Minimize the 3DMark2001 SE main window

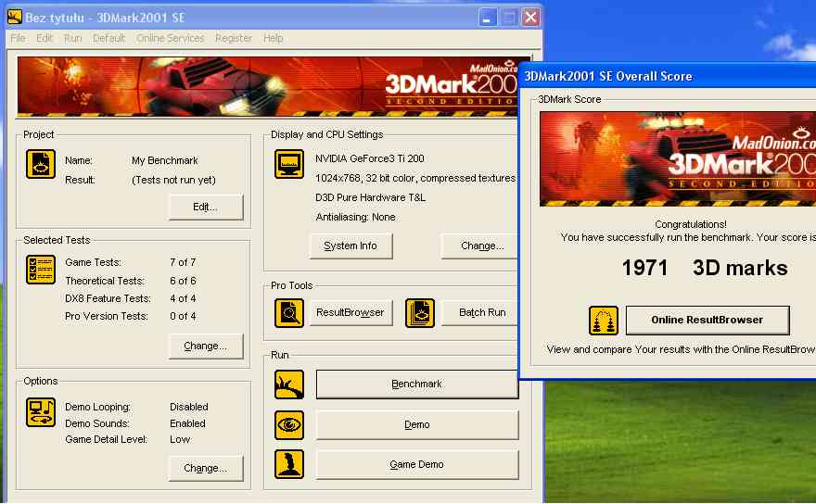tap(488, 18)
